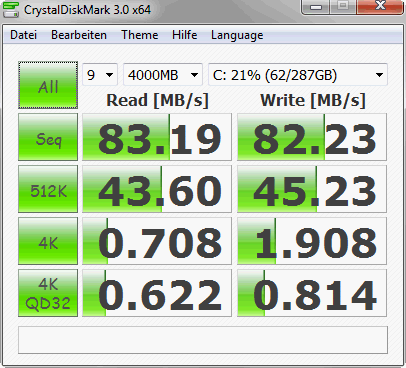Viewport: 406px width, 368px height.
Task: Minimize the CrystalDiskMark window
Action: (316, 7)
